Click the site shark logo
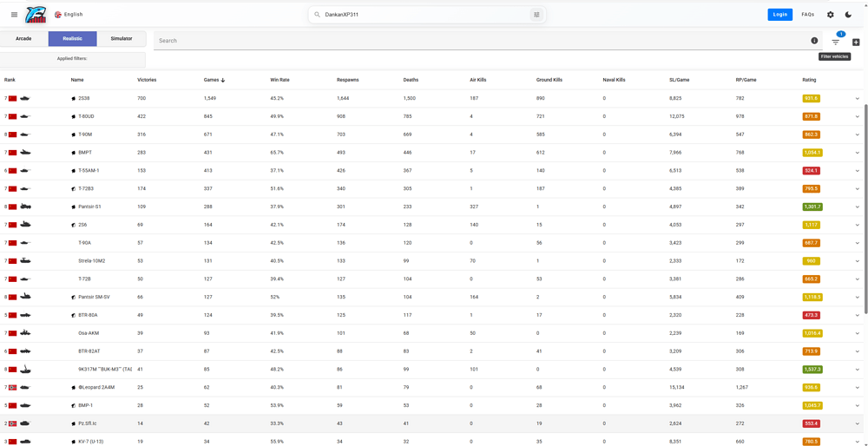The image size is (868, 446). pos(35,15)
